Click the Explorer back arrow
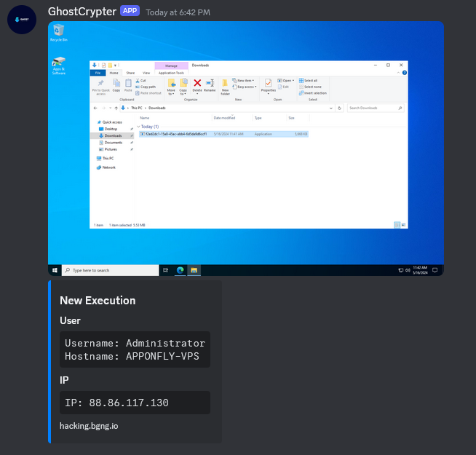 95,108
